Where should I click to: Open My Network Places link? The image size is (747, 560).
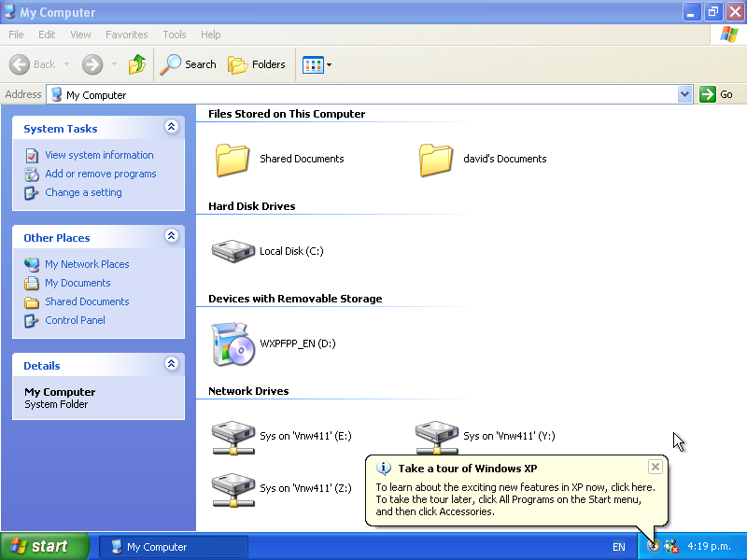coord(87,264)
